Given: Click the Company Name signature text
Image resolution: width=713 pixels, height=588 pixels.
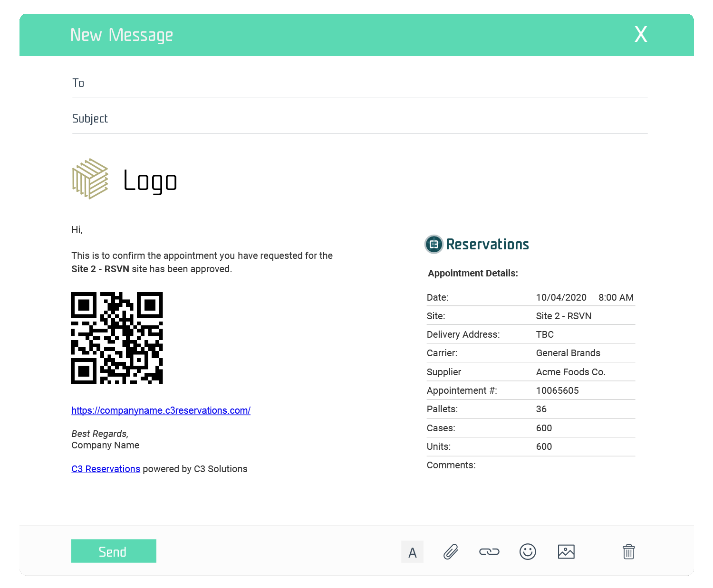Looking at the screenshot, I should pyautogui.click(x=106, y=445).
